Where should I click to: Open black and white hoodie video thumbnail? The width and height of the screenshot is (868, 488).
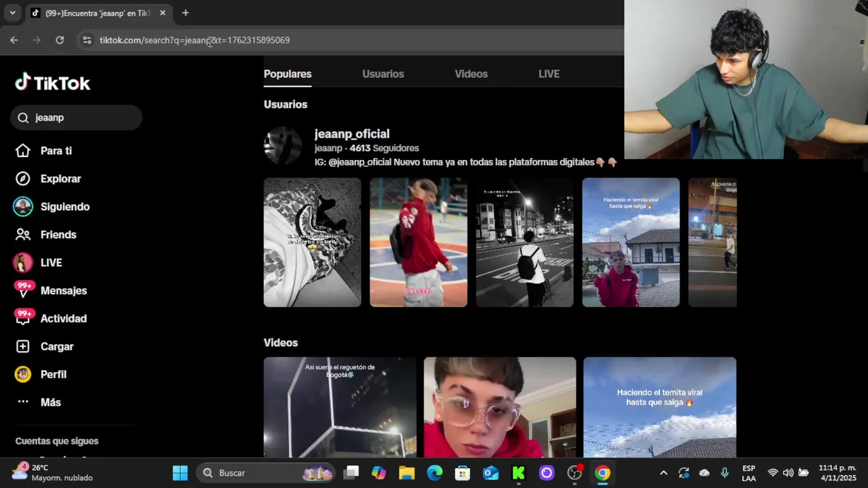tap(312, 242)
